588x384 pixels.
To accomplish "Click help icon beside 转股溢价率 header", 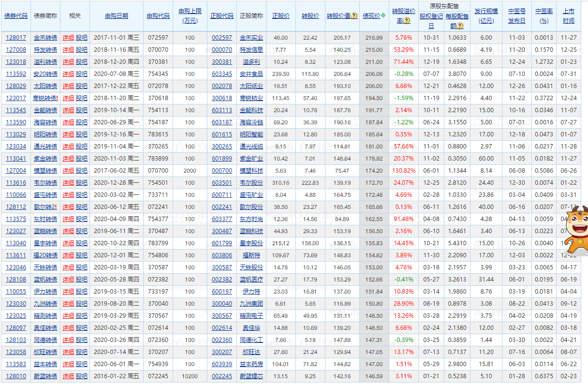I will (x=407, y=21).
